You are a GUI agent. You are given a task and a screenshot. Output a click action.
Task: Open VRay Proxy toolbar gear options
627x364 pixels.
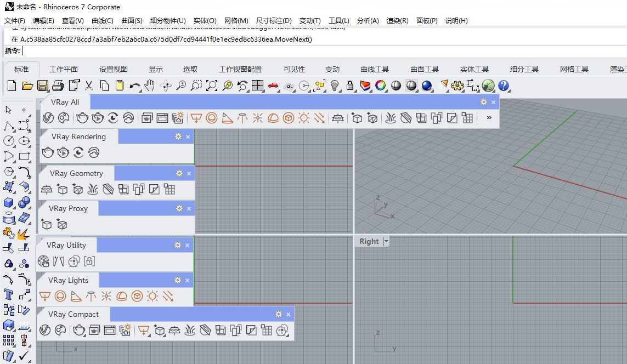click(x=179, y=208)
